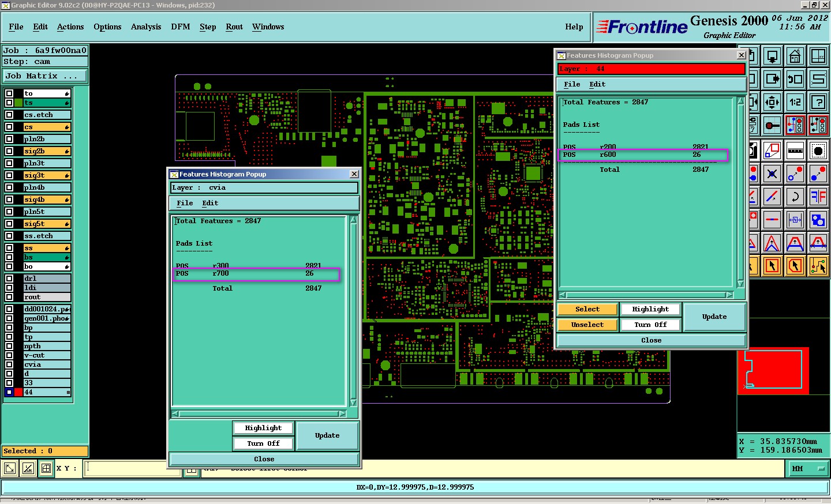Open File menu in Layer 44 histogram popup
831x504 pixels.
[x=571, y=84]
